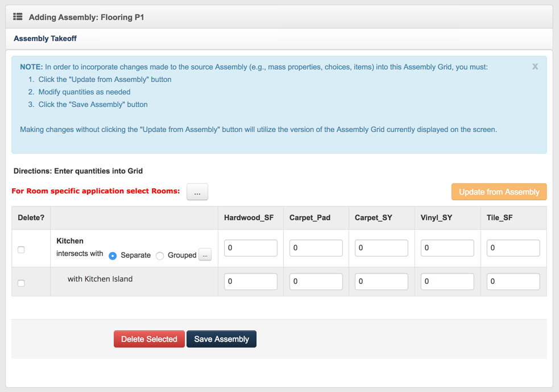The width and height of the screenshot is (559, 392).
Task: Dismiss the blue note with X
Action: point(535,67)
